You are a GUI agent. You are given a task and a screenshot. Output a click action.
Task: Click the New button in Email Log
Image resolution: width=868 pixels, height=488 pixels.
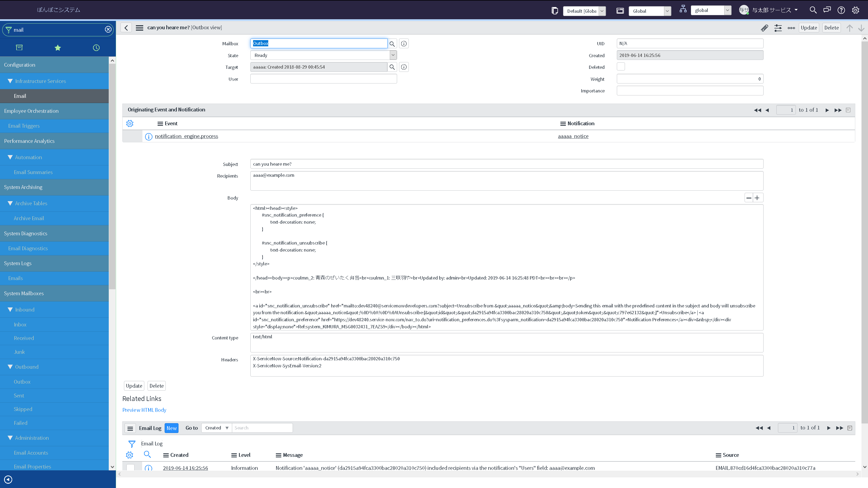171,428
